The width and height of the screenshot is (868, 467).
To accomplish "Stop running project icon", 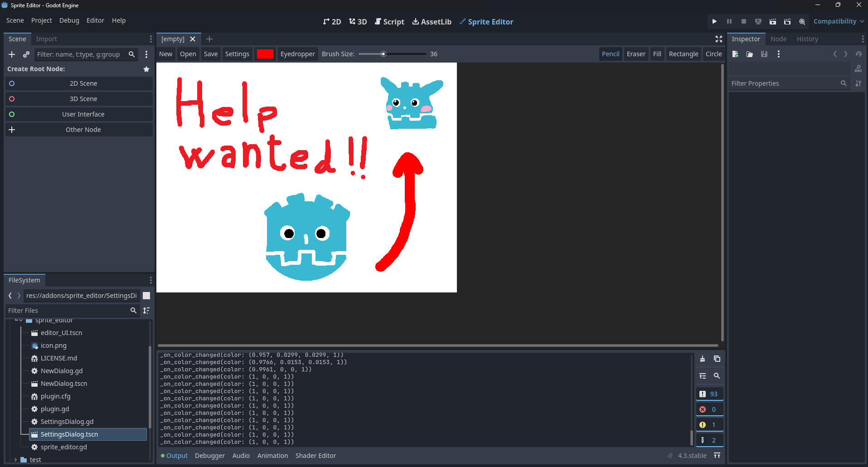I will 743,21.
